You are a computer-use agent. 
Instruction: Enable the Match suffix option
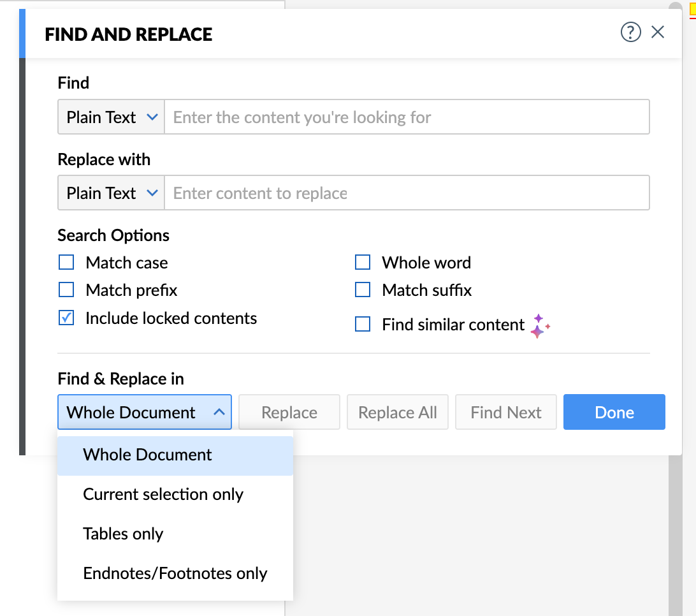363,290
